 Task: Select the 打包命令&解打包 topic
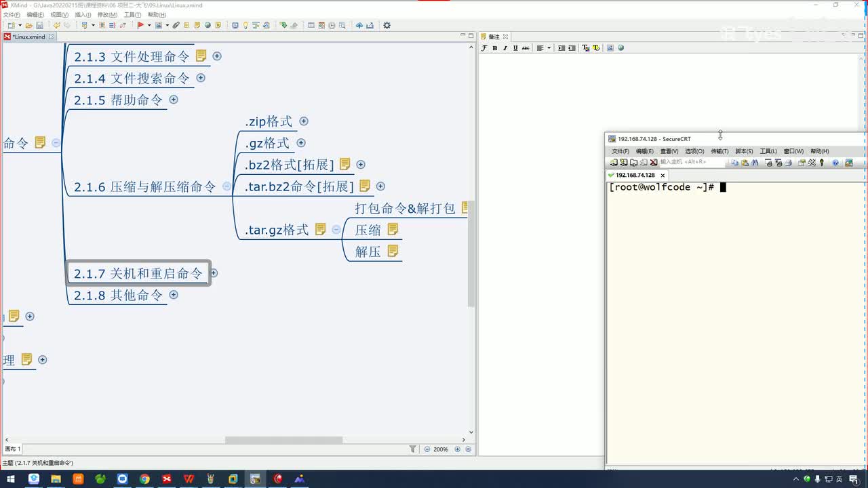[405, 208]
